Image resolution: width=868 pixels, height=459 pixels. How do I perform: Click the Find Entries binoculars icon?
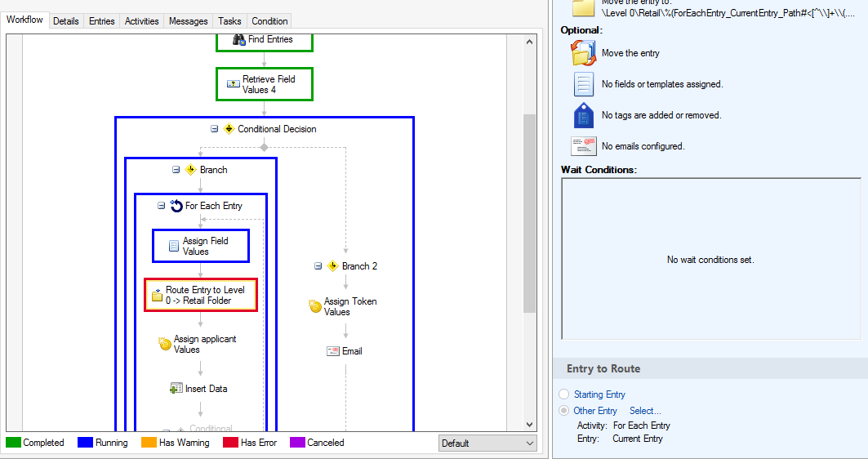coord(239,39)
